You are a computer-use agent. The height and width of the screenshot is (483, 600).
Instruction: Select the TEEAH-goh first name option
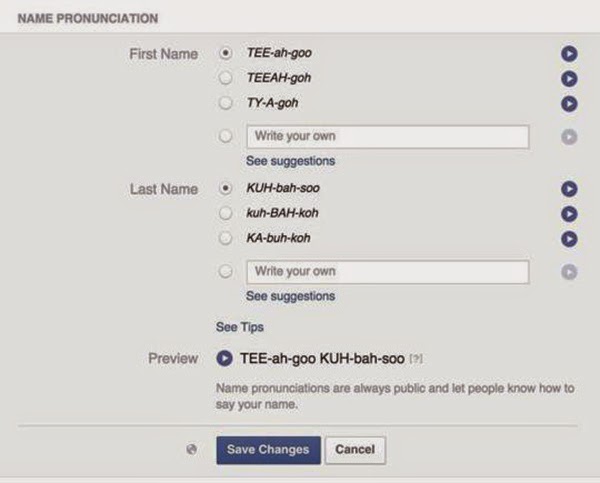pos(225,78)
